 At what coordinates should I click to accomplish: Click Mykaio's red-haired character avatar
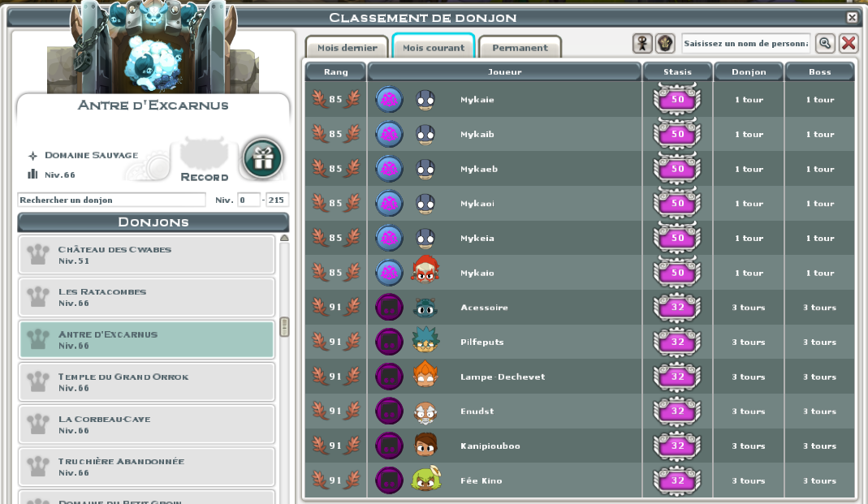(425, 271)
